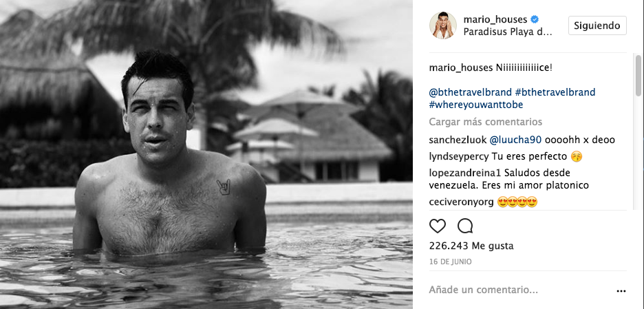View the 226.243 Me gusta likes list
Viewport: 644px width, 309px height.
coord(471,246)
